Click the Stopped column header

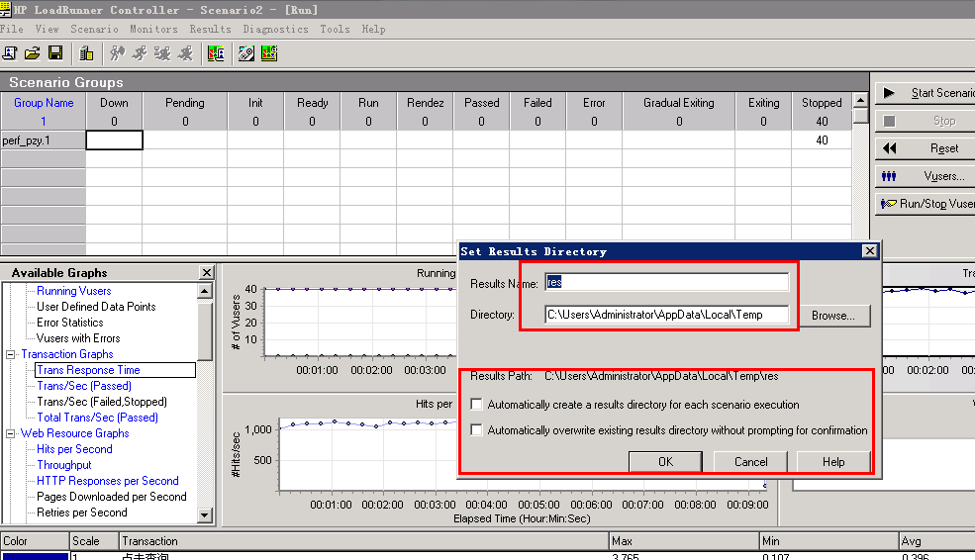tap(822, 103)
